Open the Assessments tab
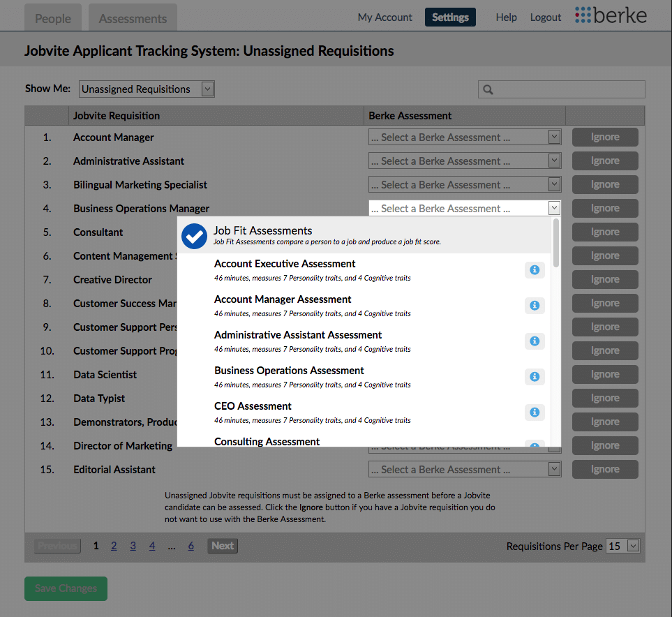The width and height of the screenshot is (672, 617). (x=133, y=17)
